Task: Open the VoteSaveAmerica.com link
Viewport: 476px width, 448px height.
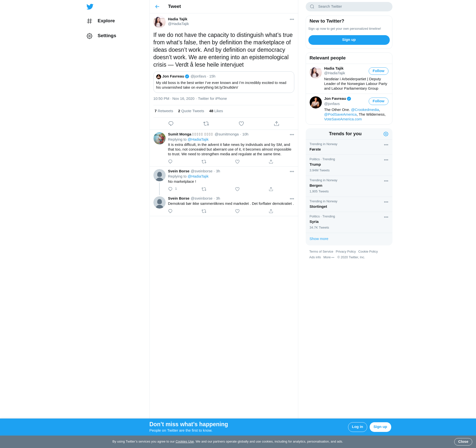Action: tap(343, 119)
